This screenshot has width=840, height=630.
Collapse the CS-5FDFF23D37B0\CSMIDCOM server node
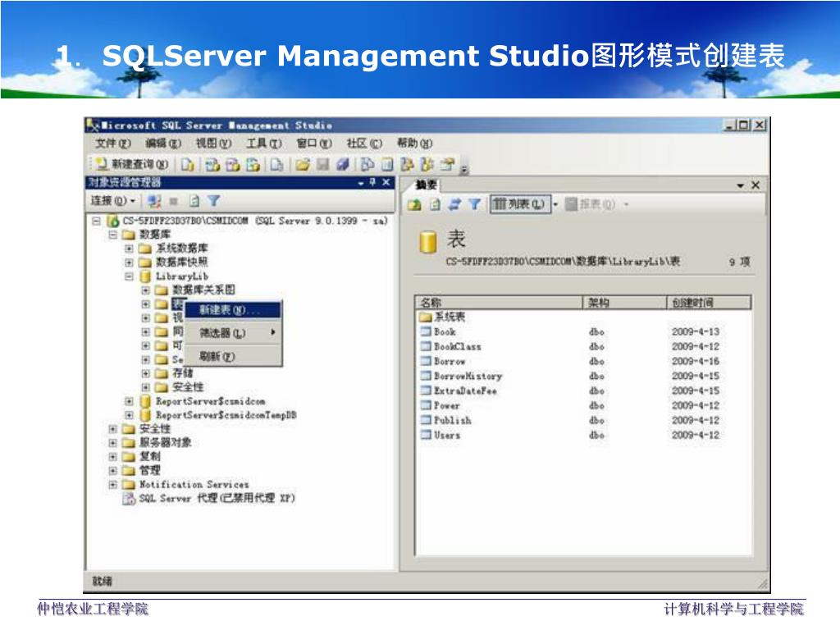click(x=97, y=221)
